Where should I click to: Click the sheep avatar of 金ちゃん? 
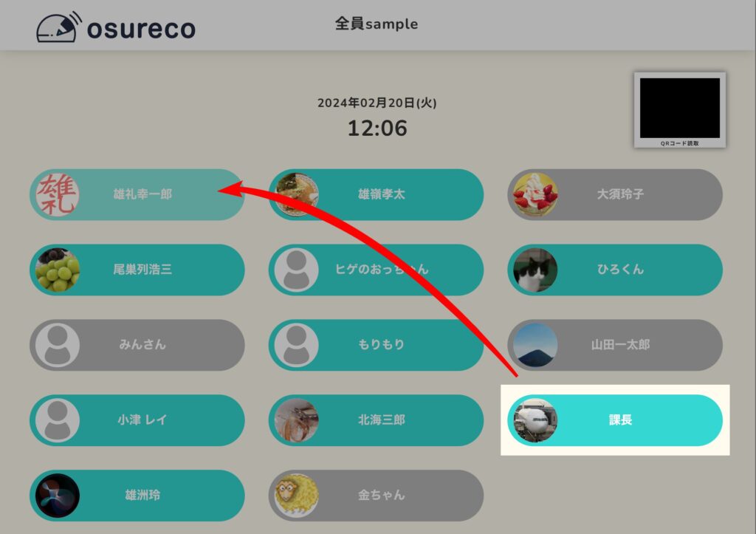[297, 496]
